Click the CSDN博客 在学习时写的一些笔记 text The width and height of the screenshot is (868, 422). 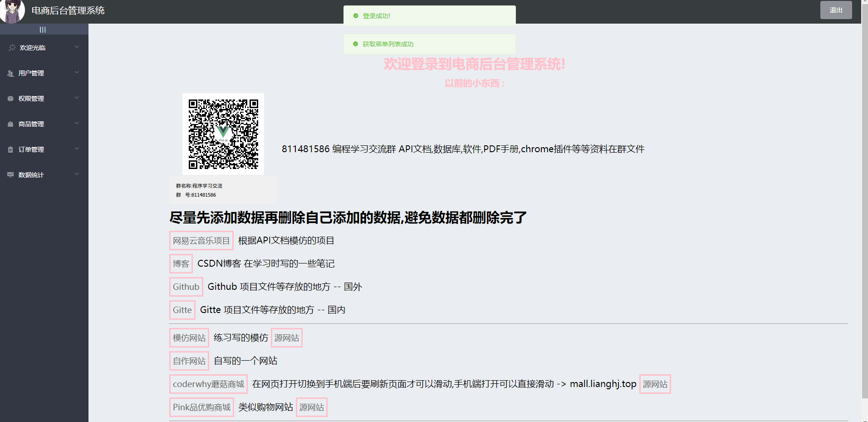click(266, 263)
